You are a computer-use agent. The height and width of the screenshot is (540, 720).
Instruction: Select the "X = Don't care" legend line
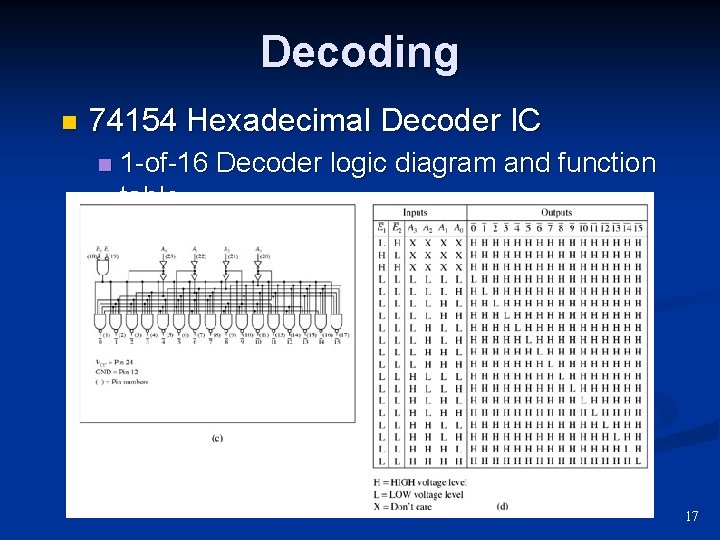(x=402, y=507)
